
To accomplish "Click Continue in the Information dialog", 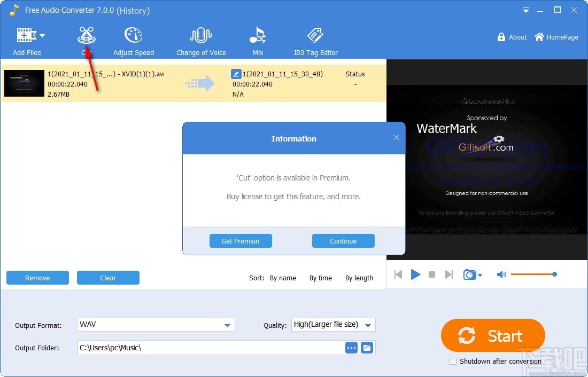I will (x=343, y=241).
